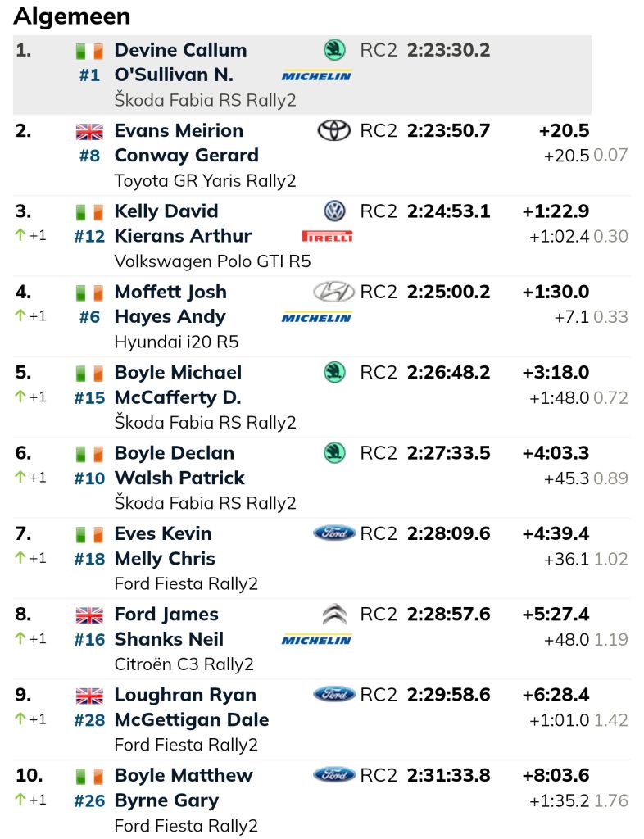Open co-driver Conway Gerard's profile link
The width and height of the screenshot is (644, 839).
click(x=187, y=155)
